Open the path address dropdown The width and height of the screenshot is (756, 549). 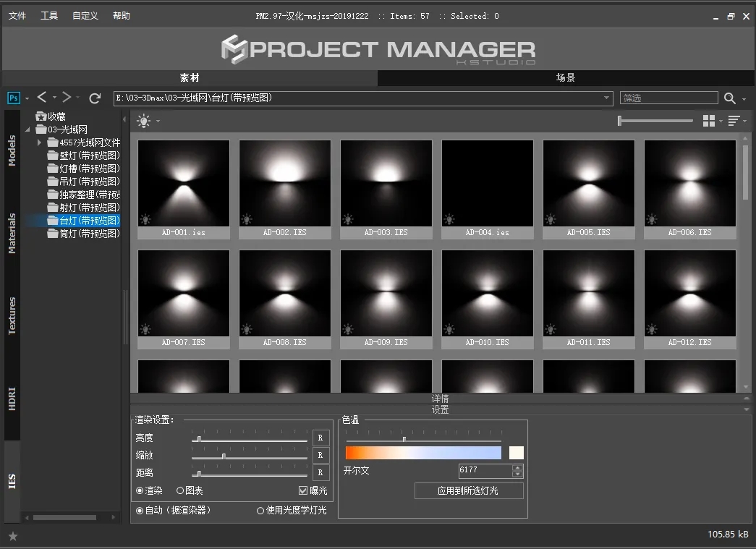(x=607, y=98)
